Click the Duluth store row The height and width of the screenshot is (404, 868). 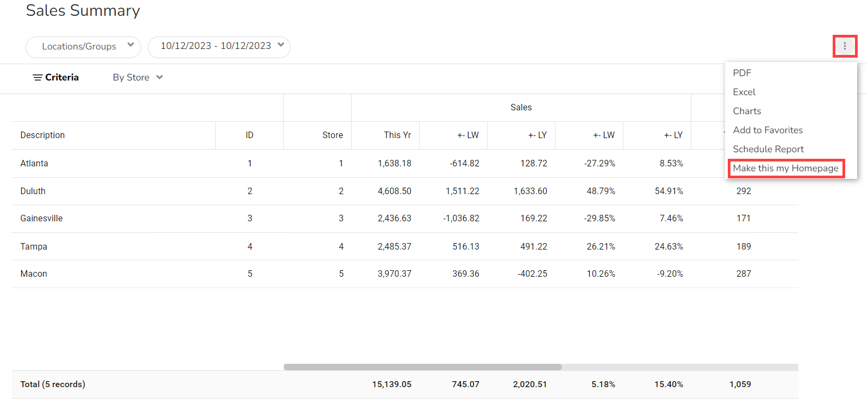pos(33,191)
